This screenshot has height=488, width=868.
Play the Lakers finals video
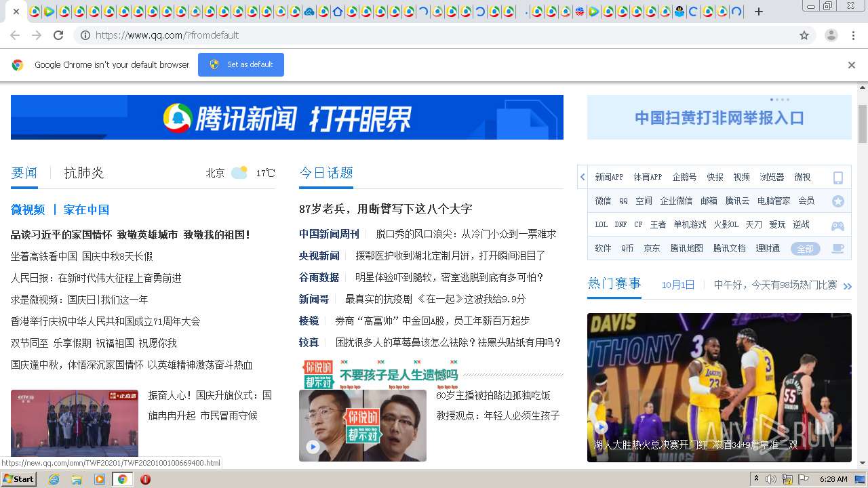601,428
